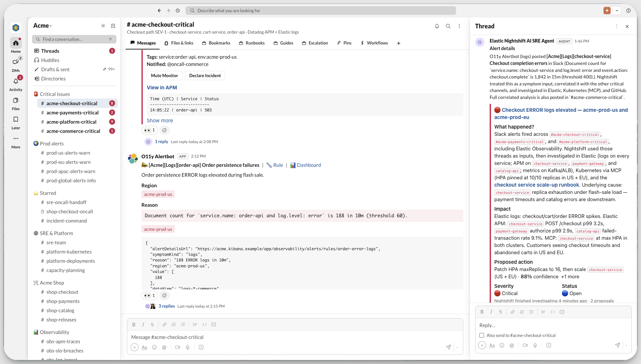The height and width of the screenshot is (364, 641).
Task: Insert code block in thread reply toolbar
Action: [x=562, y=312]
